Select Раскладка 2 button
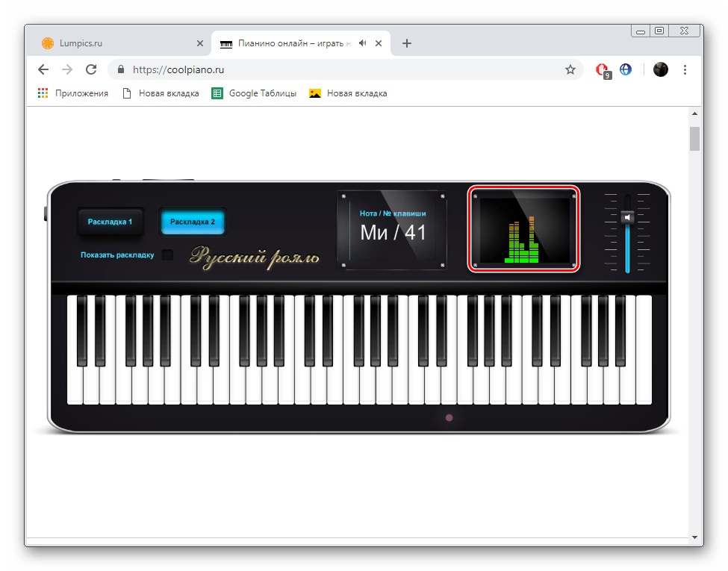728x571 pixels. click(193, 222)
